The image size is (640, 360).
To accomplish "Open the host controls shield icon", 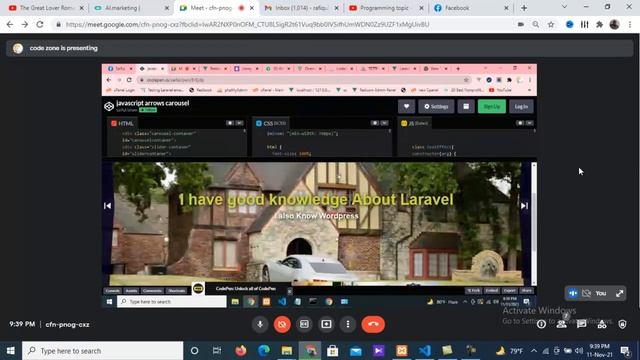I will tap(622, 324).
